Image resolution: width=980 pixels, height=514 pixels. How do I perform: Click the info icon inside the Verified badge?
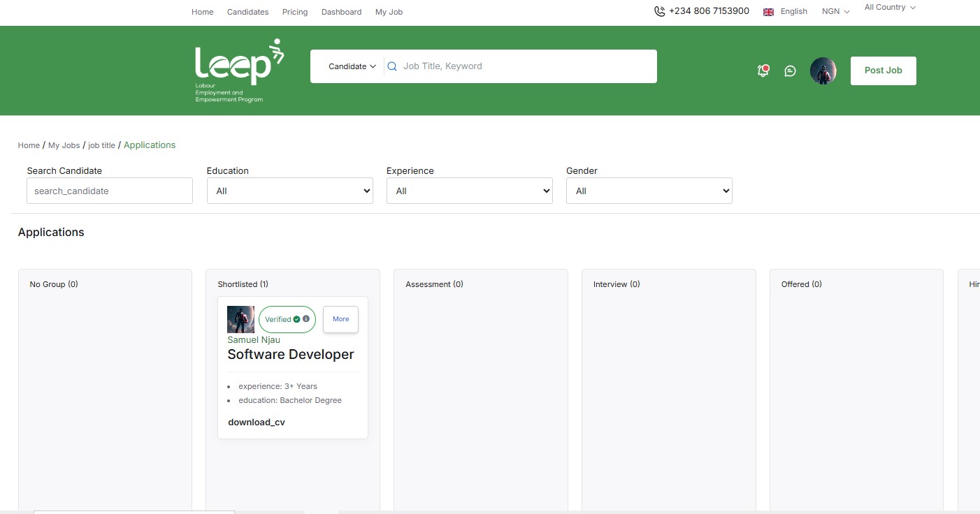pos(305,318)
